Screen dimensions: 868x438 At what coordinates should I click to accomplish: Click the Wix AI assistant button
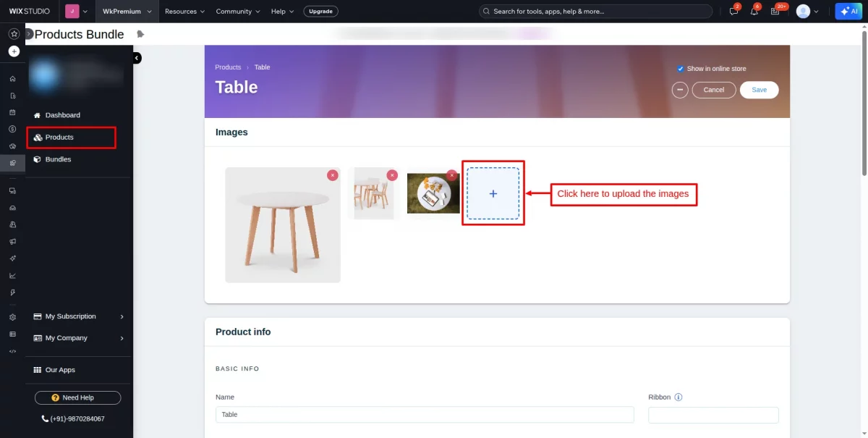pyautogui.click(x=848, y=11)
